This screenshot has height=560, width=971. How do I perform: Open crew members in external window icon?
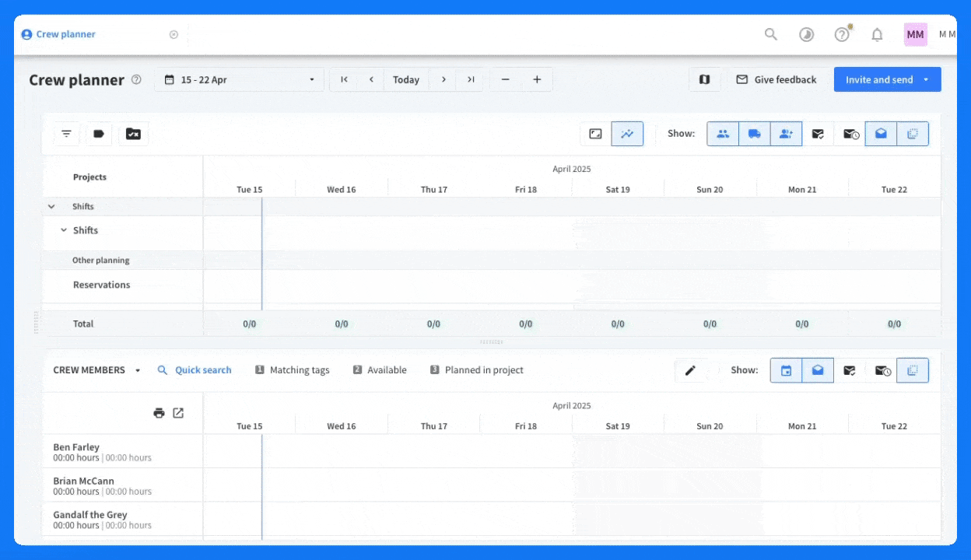178,413
